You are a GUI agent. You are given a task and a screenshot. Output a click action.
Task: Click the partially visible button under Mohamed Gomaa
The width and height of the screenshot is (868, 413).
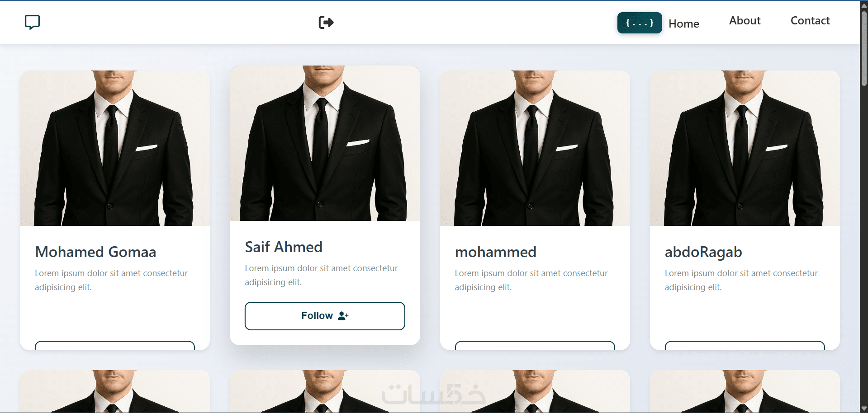click(115, 346)
